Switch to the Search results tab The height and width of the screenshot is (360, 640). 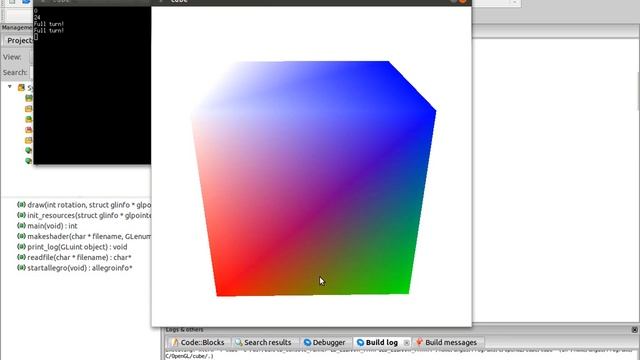(x=263, y=342)
